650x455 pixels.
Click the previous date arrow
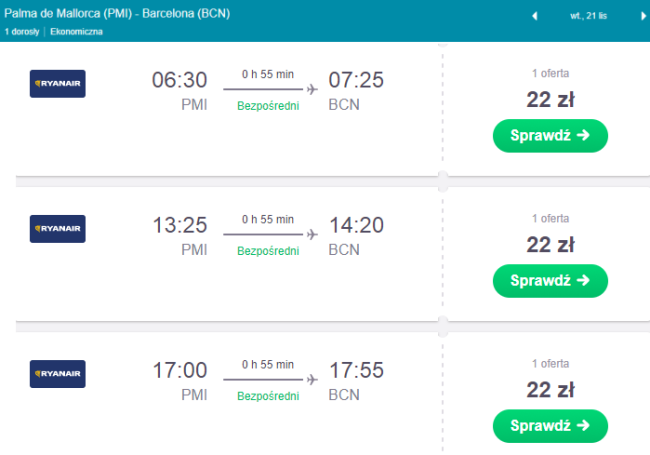pyautogui.click(x=534, y=16)
